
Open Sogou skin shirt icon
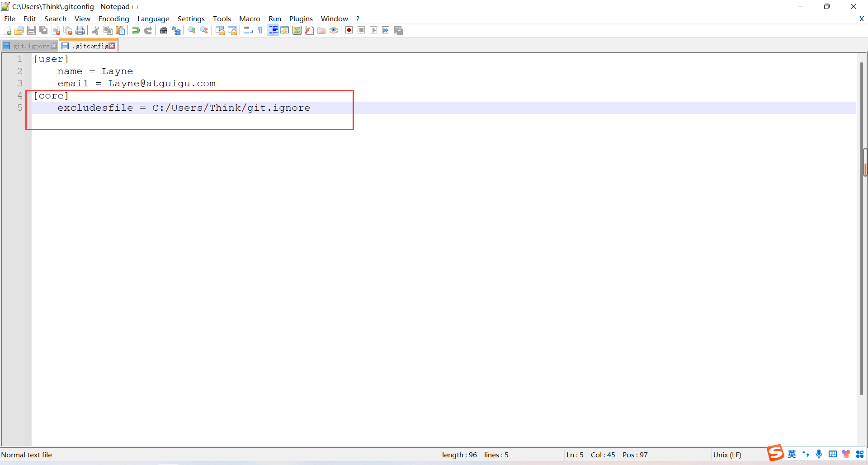tap(846, 454)
